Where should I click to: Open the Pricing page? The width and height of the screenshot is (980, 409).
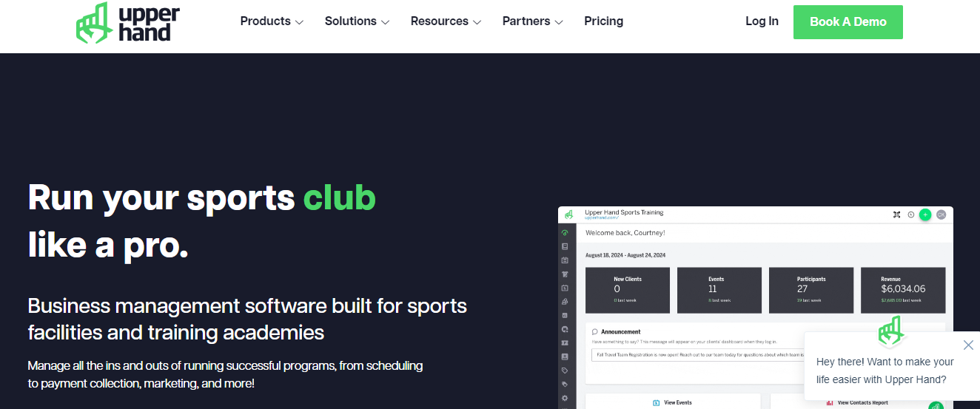click(x=603, y=21)
